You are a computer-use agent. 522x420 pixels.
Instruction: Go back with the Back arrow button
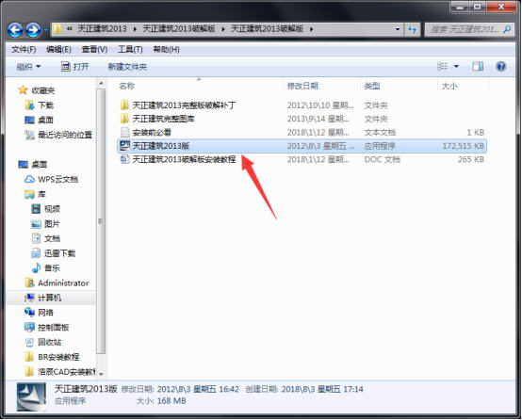tap(15, 30)
